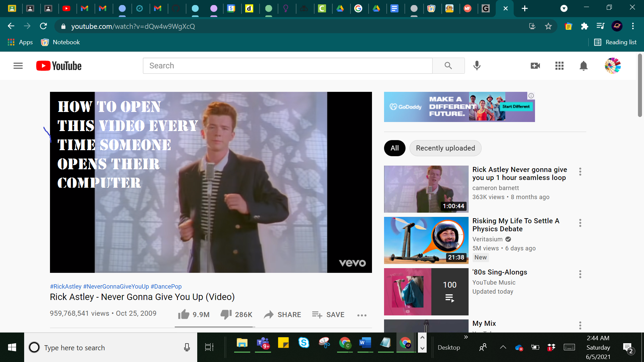Expand hidden icons in the system tray
This screenshot has width=644, height=362.
(503, 347)
